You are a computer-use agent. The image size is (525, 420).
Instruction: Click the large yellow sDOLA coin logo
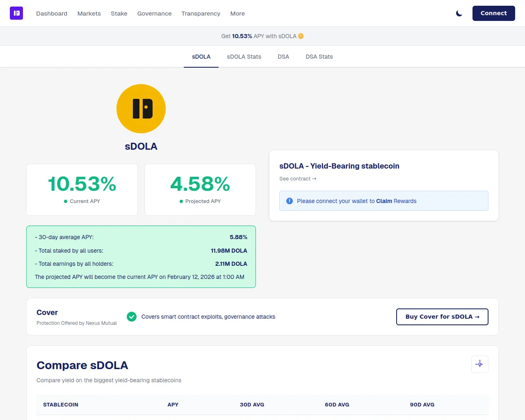point(141,109)
